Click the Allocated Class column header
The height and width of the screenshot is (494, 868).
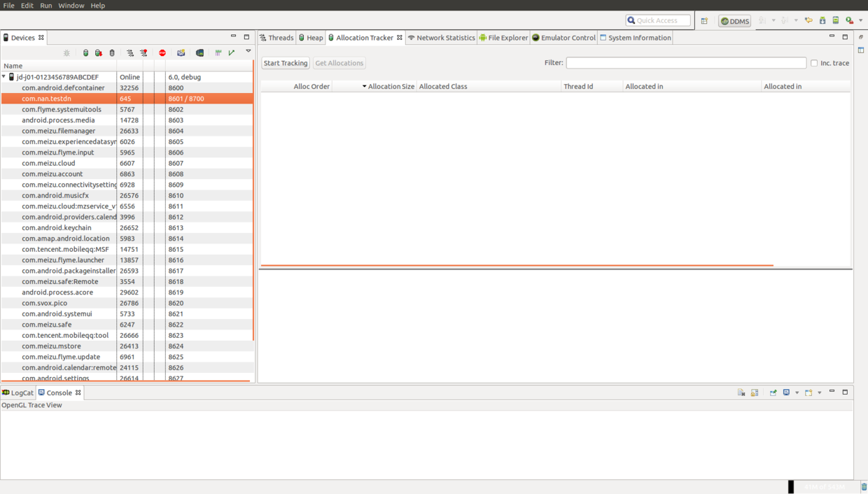point(489,86)
